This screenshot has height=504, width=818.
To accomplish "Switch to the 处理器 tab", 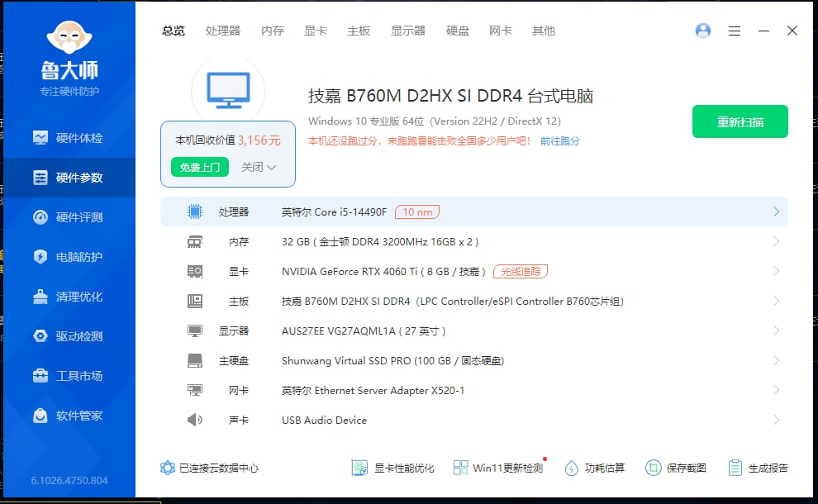I will click(x=223, y=31).
